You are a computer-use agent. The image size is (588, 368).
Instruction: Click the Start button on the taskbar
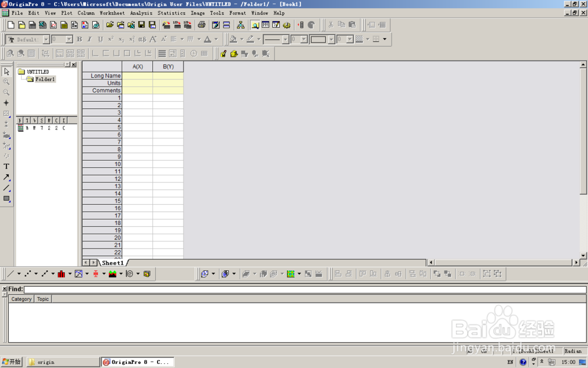pyautogui.click(x=12, y=362)
